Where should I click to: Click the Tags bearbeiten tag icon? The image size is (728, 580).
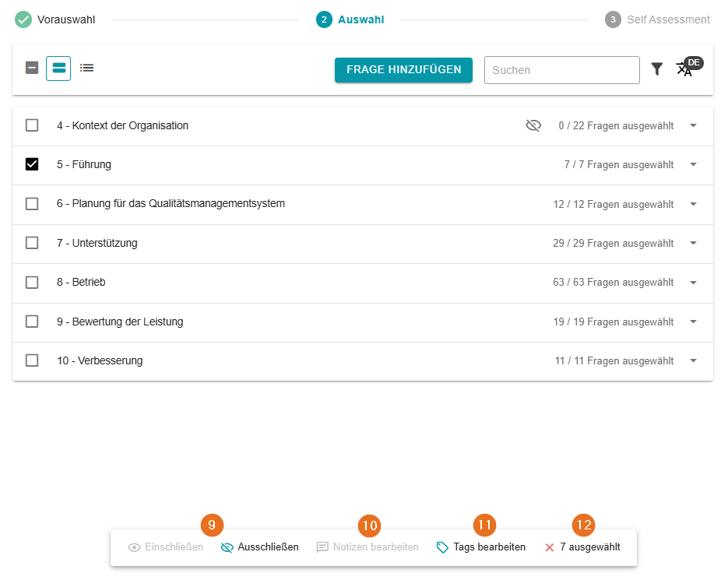[x=442, y=547]
